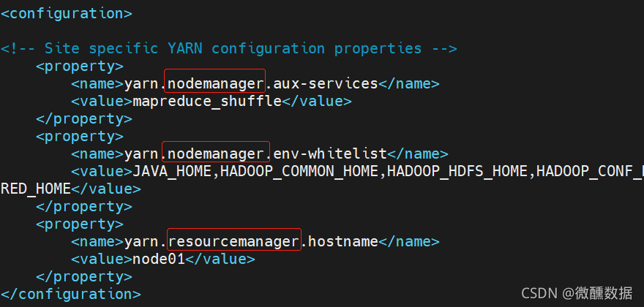This screenshot has height=307, width=644.
Task: Place cursor on mapreduce_shuffle value
Action: 207,102
